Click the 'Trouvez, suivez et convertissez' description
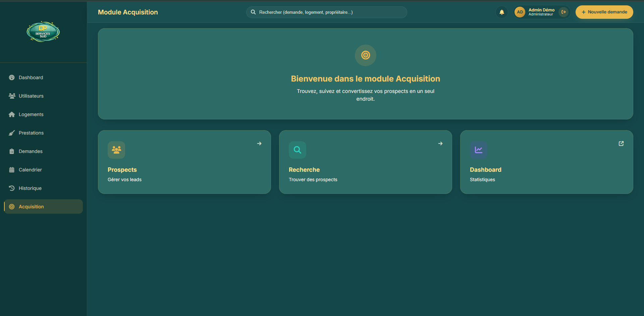Image resolution: width=644 pixels, height=316 pixels. click(x=366, y=95)
